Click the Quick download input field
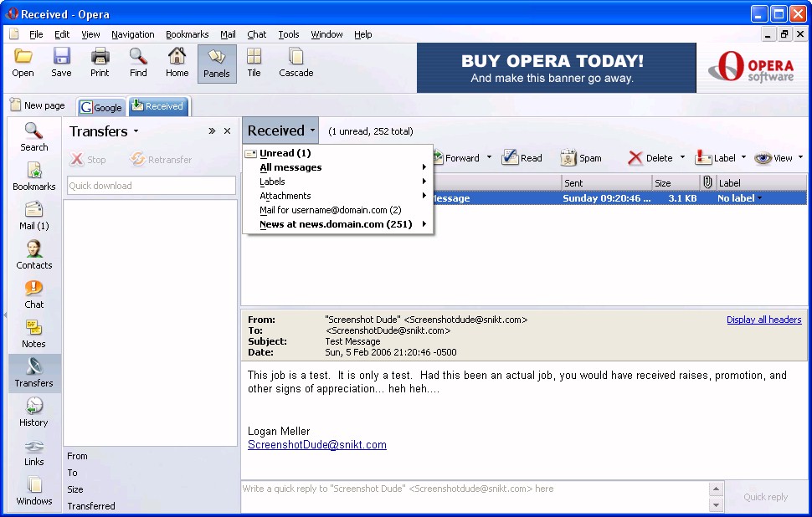The width and height of the screenshot is (812, 517). tap(152, 185)
